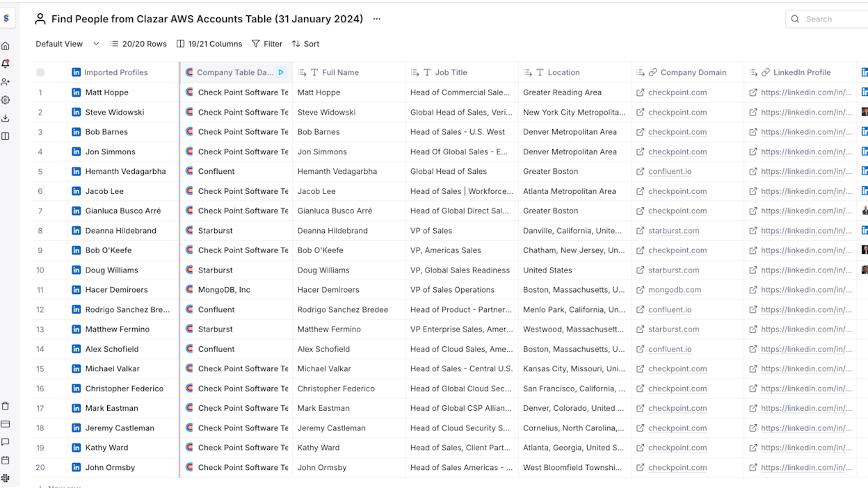Click the download icon in sidebar
Image resolution: width=868 pixels, height=488 pixels.
pyautogui.click(x=6, y=118)
